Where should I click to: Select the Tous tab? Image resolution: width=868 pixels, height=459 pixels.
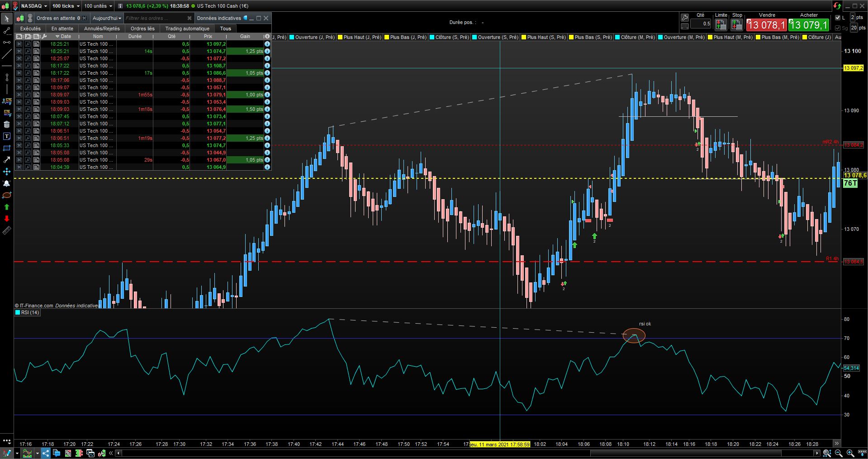point(225,29)
